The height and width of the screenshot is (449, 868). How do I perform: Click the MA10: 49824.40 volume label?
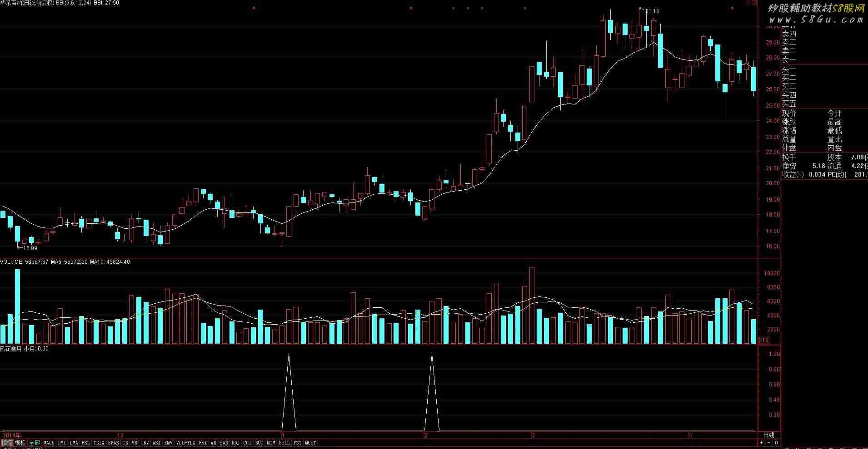(x=110, y=262)
